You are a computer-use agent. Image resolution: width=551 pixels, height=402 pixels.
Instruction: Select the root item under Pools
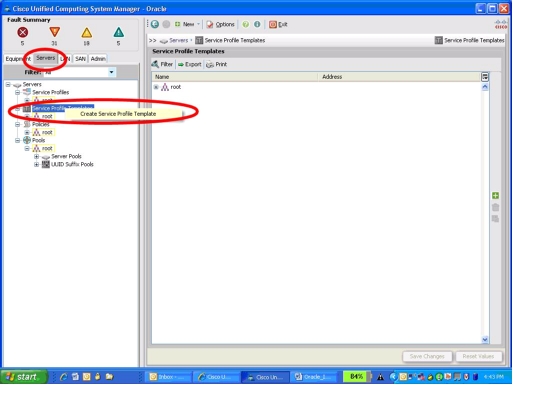coord(47,149)
